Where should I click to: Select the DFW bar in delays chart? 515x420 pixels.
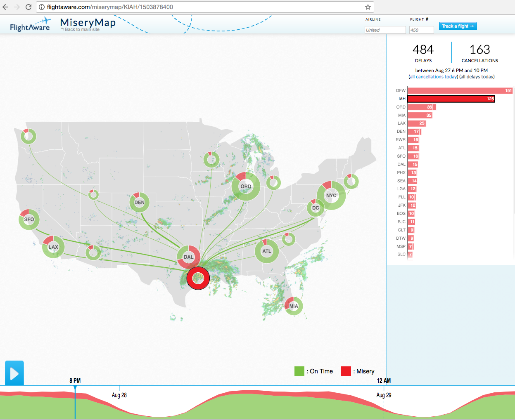(460, 91)
